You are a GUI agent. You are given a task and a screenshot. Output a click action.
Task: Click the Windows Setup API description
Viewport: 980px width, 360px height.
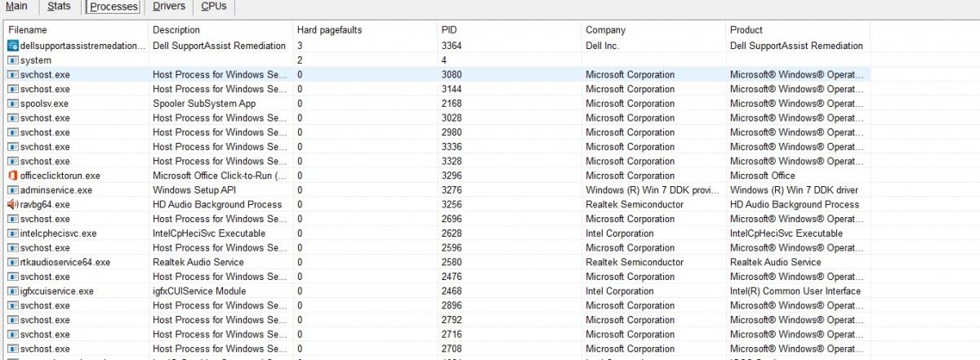(x=194, y=190)
